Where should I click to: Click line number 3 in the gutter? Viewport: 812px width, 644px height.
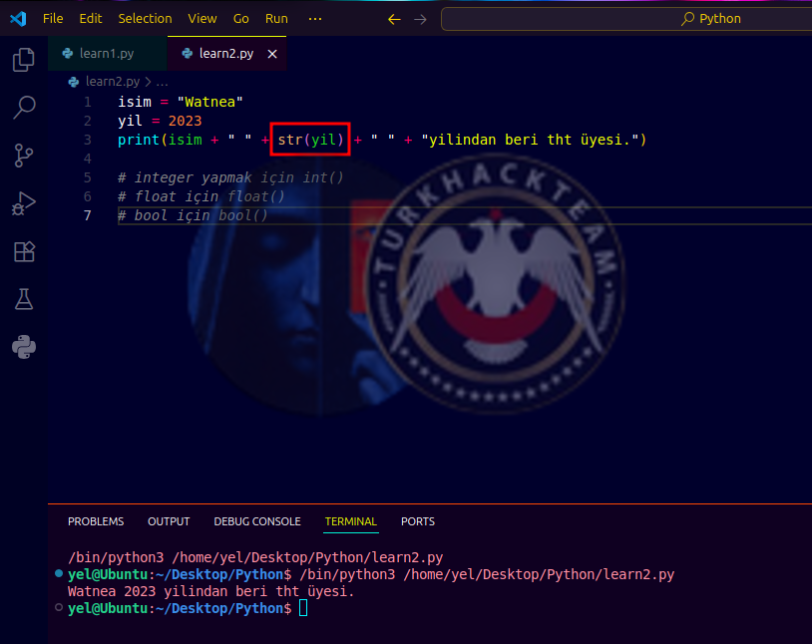pyautogui.click(x=88, y=140)
